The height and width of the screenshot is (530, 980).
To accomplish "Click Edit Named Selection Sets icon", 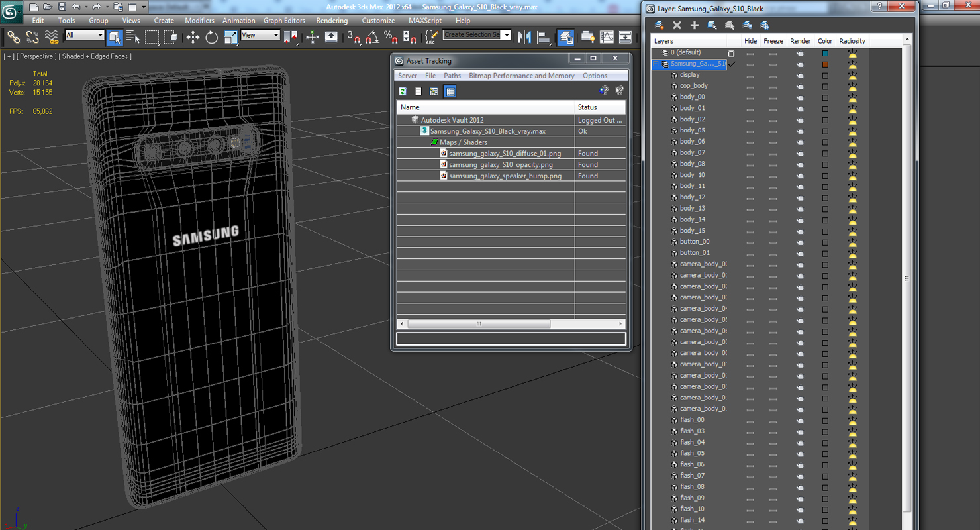I will click(x=431, y=37).
